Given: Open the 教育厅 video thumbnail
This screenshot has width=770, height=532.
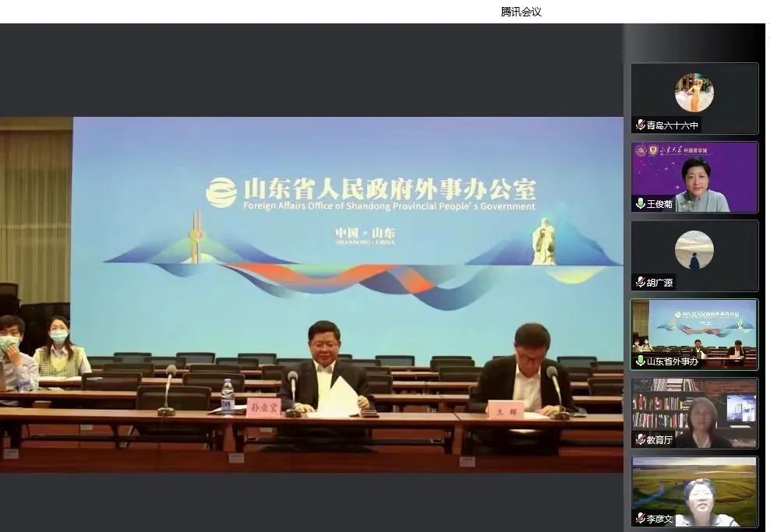Looking at the screenshot, I should tap(694, 413).
